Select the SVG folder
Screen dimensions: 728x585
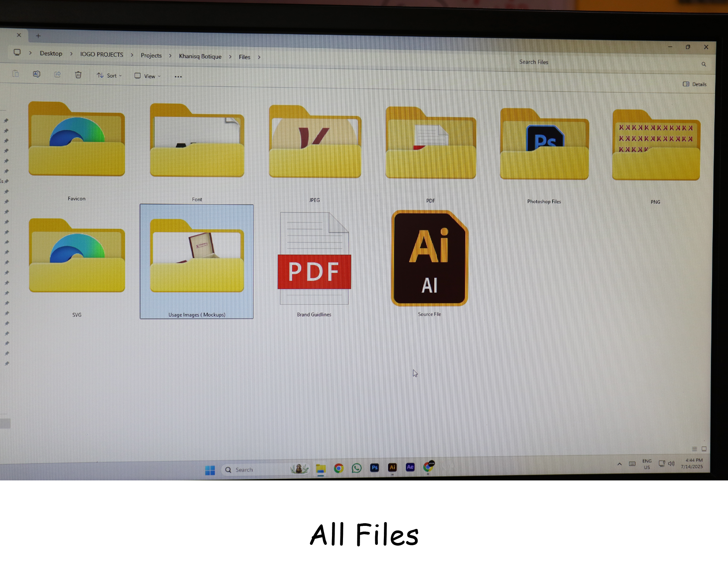click(77, 255)
